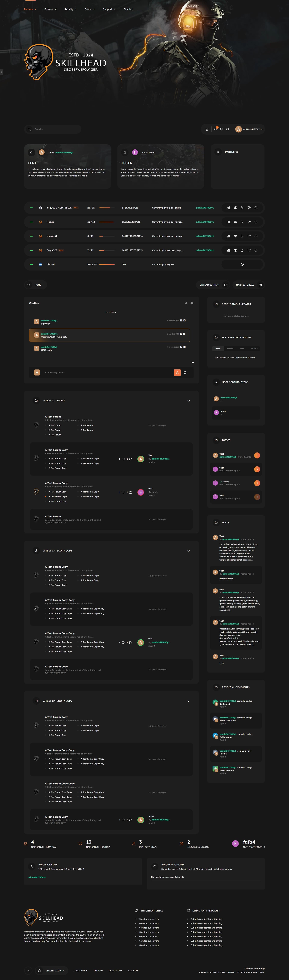Collapse the last A Test Category Copy section
This screenshot has width=289, height=980.
[189, 701]
